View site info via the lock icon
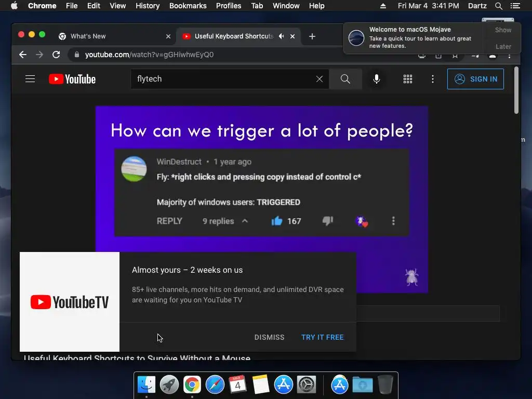The image size is (532, 399). click(77, 55)
